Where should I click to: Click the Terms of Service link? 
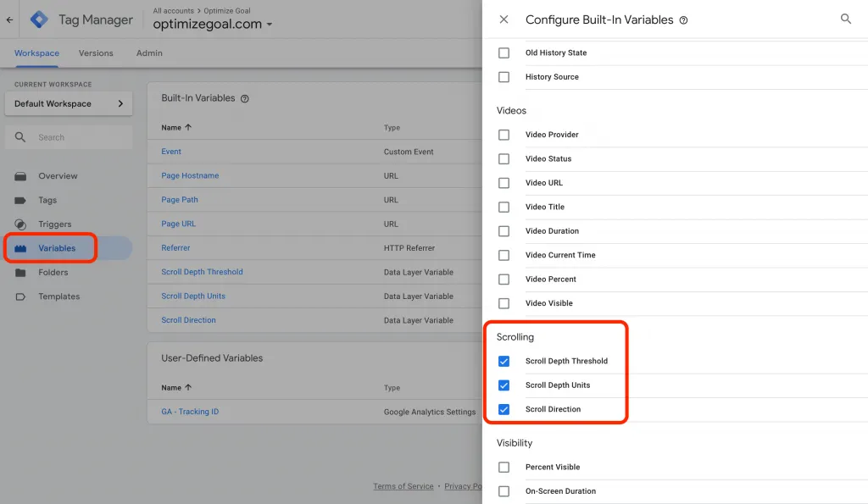coord(403,486)
